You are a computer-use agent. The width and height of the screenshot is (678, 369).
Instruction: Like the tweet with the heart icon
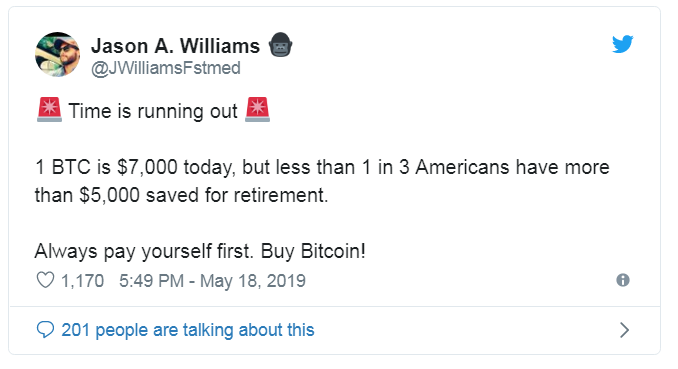45,280
